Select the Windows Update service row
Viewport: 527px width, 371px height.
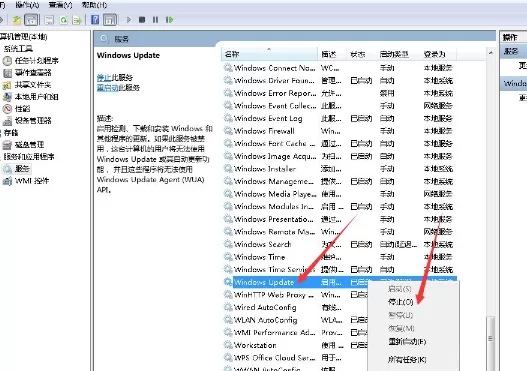pos(339,282)
